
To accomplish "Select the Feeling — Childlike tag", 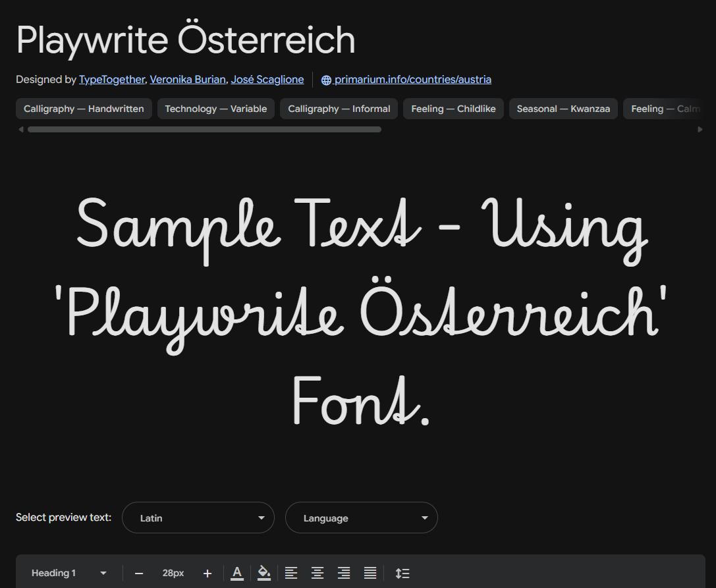I will pos(453,109).
